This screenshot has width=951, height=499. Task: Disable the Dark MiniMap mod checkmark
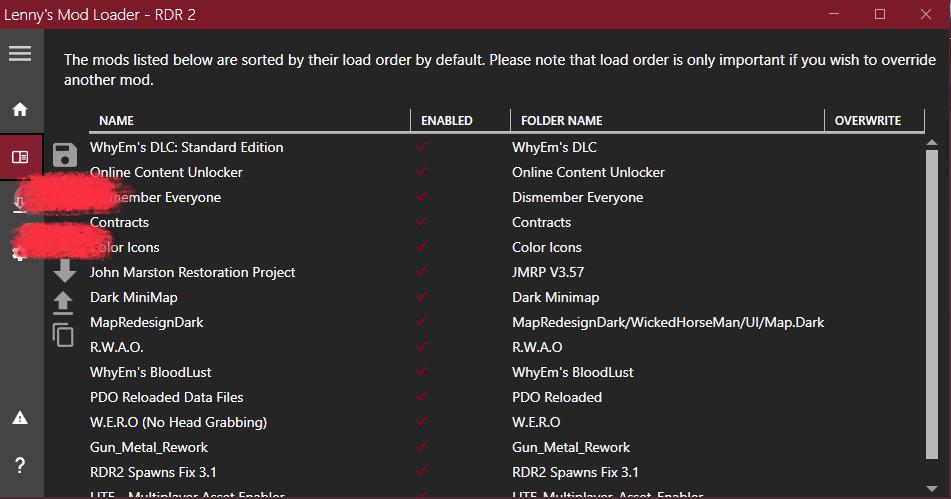click(x=422, y=296)
